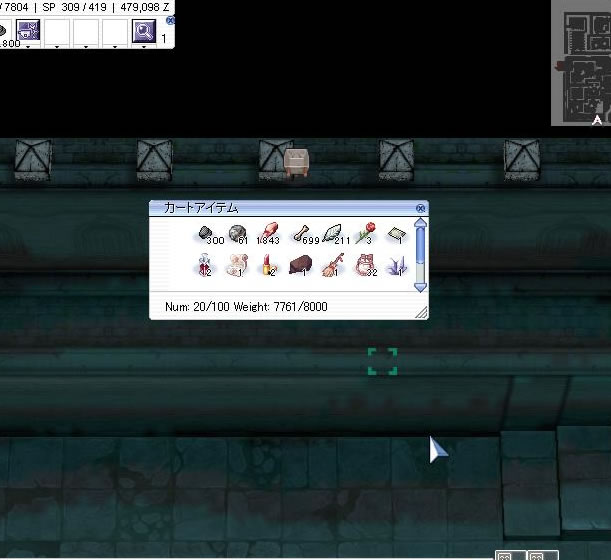The image size is (611, 560).
Task: Grab the blue scrollbar thumb in cart window
Action: [420, 247]
